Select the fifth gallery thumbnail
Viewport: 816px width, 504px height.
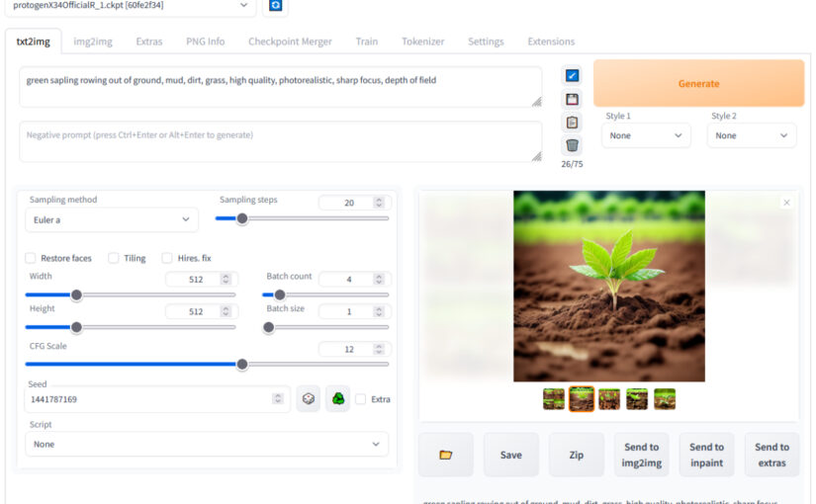point(665,399)
